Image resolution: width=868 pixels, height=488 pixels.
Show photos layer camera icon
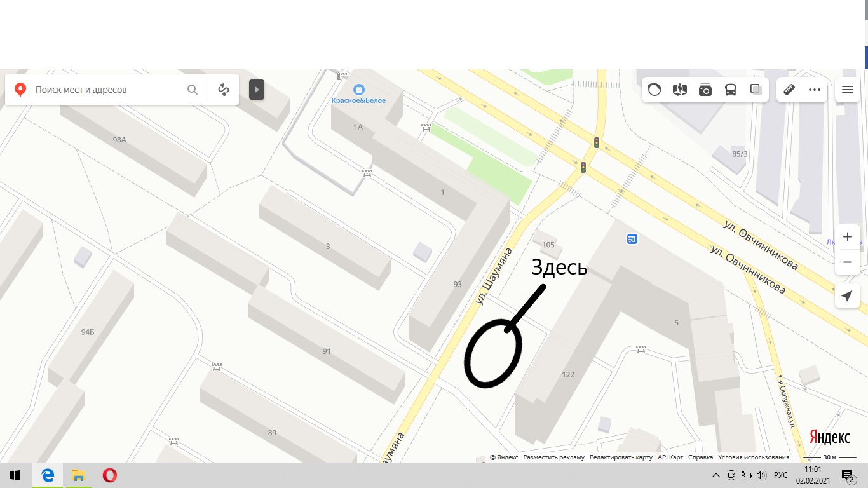(705, 90)
